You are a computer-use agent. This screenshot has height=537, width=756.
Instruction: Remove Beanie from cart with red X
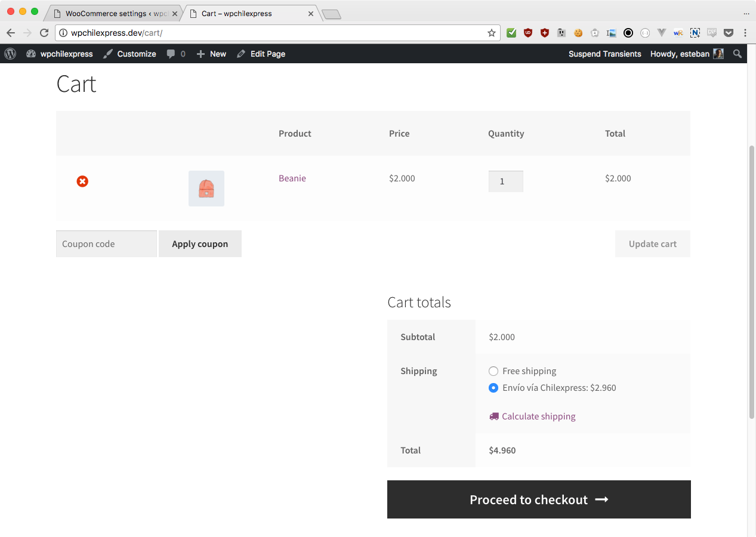click(x=82, y=181)
